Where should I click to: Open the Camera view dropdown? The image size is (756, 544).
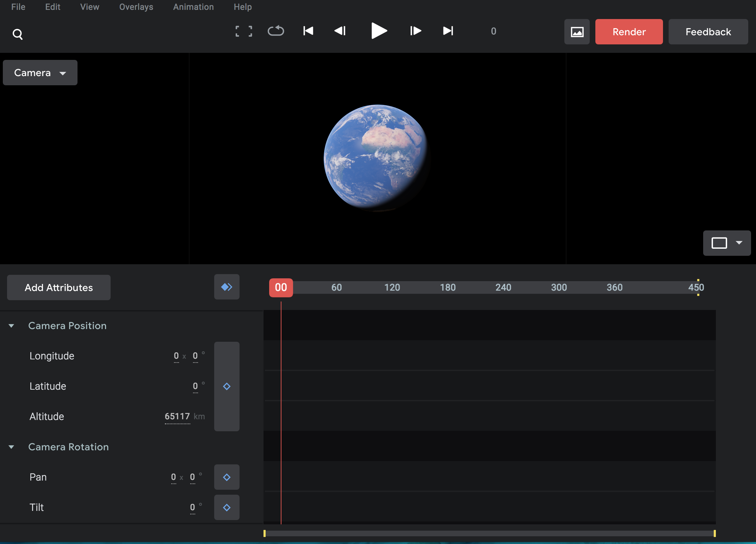point(40,73)
